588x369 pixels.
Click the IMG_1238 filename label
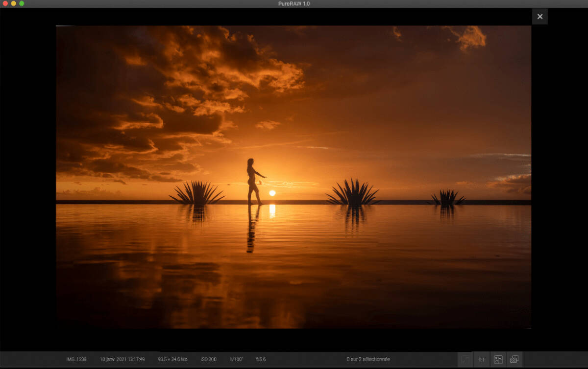[x=76, y=359]
